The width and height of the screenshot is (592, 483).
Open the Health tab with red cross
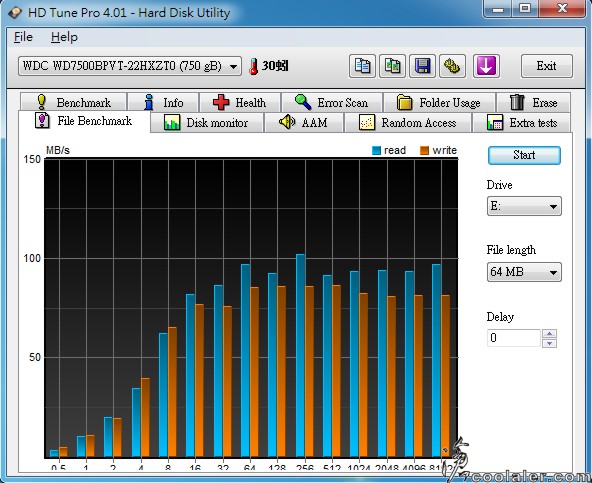pyautogui.click(x=240, y=103)
